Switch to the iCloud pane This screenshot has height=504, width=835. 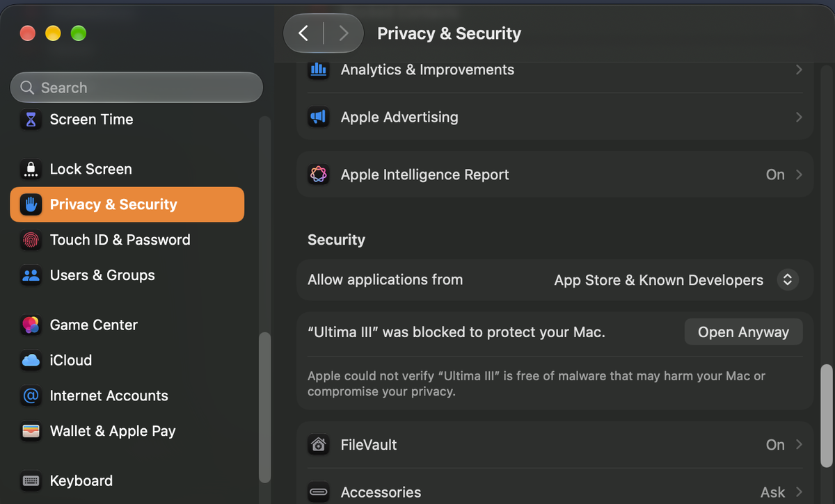pos(127,360)
